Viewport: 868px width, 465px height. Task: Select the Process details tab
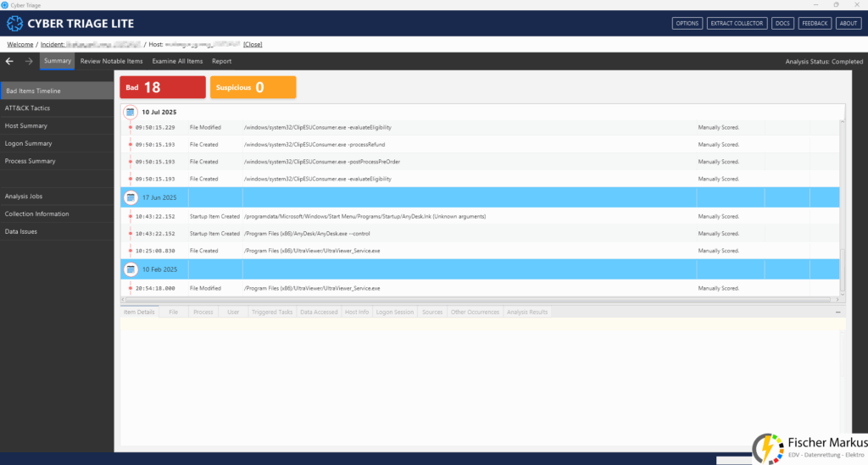(203, 313)
